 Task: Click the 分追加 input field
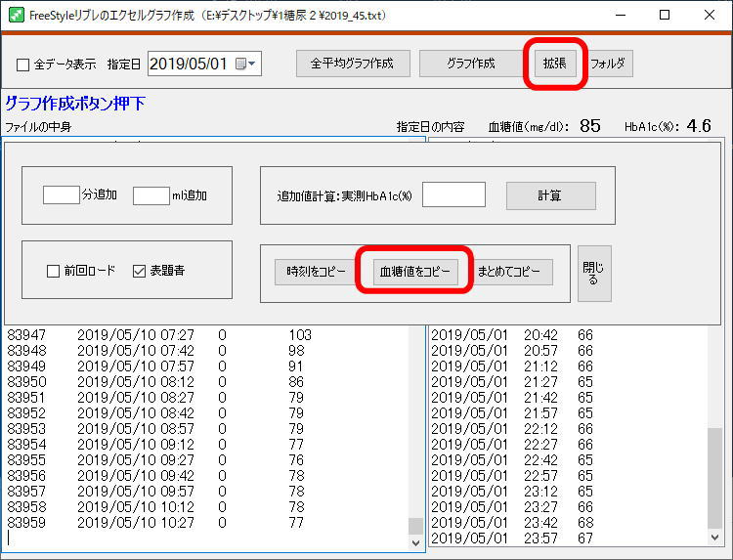coord(62,195)
